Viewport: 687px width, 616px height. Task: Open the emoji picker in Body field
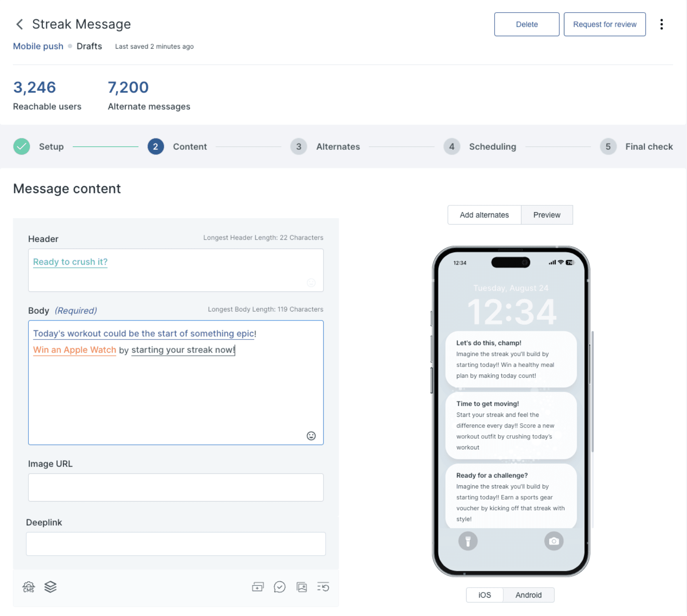(x=311, y=436)
